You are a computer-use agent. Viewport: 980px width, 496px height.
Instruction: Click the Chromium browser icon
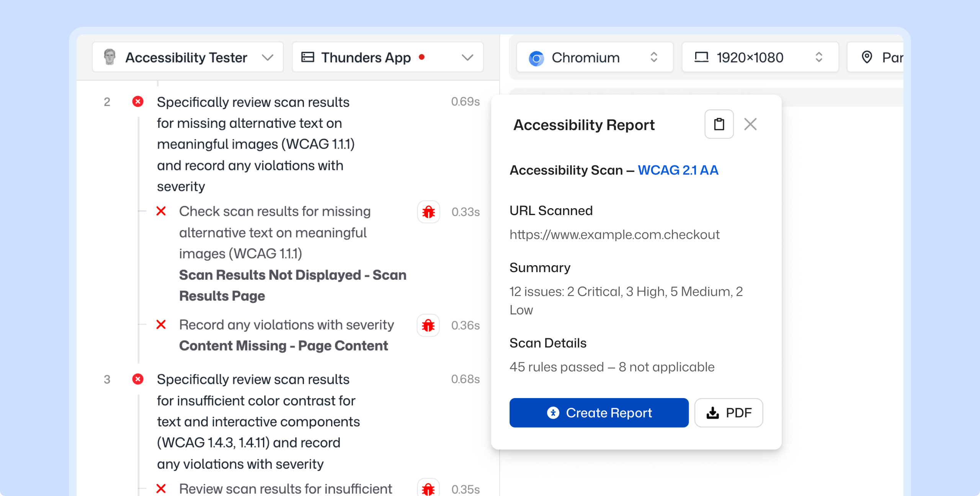coord(536,58)
